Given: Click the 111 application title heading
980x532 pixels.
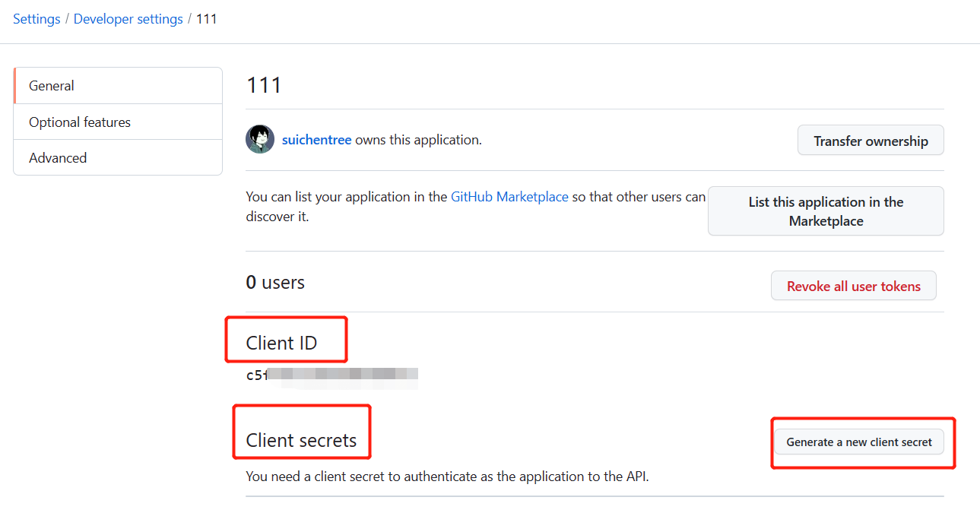Looking at the screenshot, I should tap(264, 85).
